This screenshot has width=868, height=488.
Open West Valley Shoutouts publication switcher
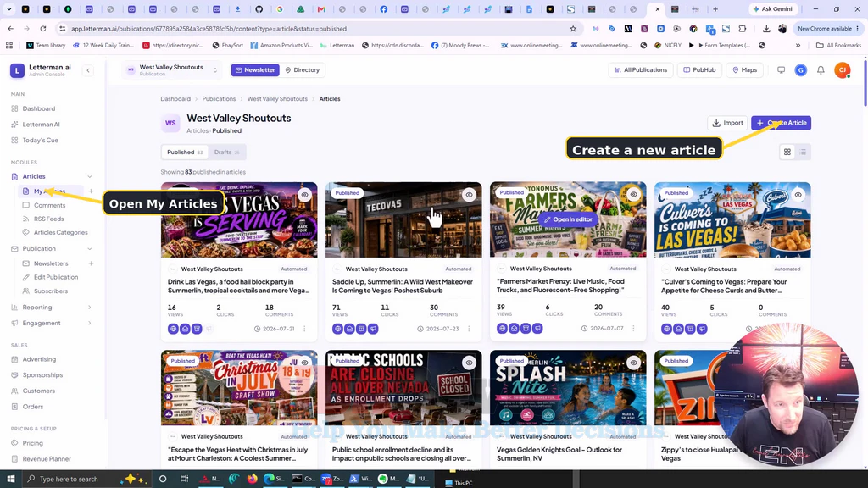172,70
